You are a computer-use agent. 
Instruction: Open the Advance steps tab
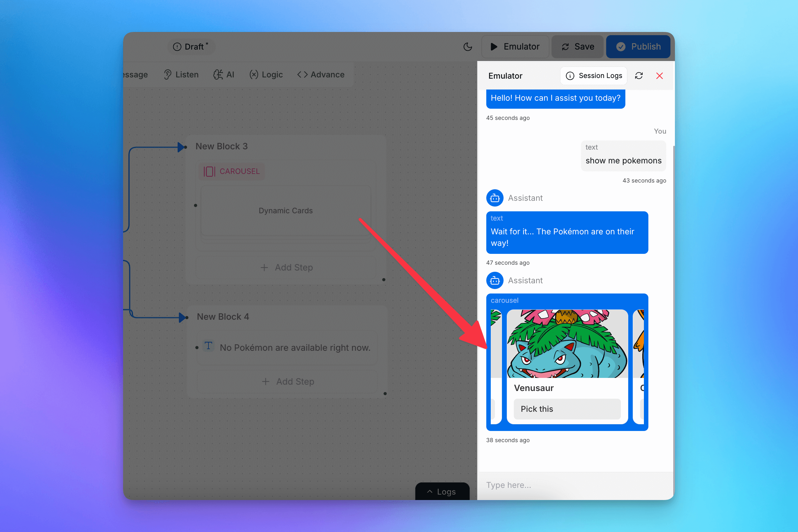click(321, 74)
